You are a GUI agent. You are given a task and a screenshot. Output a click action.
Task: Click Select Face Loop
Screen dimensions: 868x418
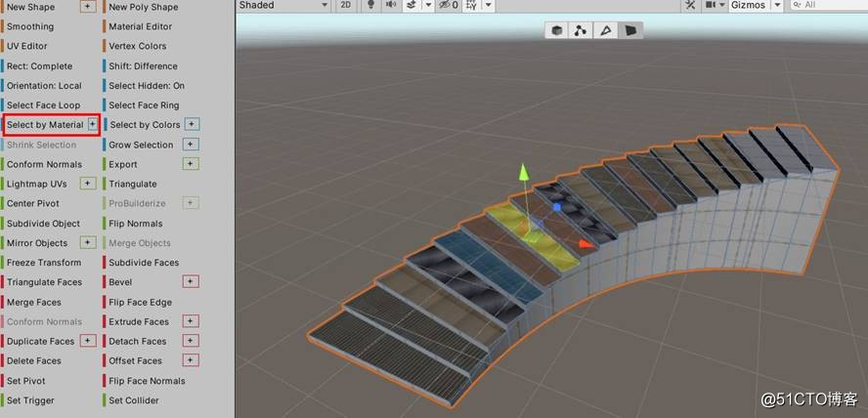[x=43, y=105]
